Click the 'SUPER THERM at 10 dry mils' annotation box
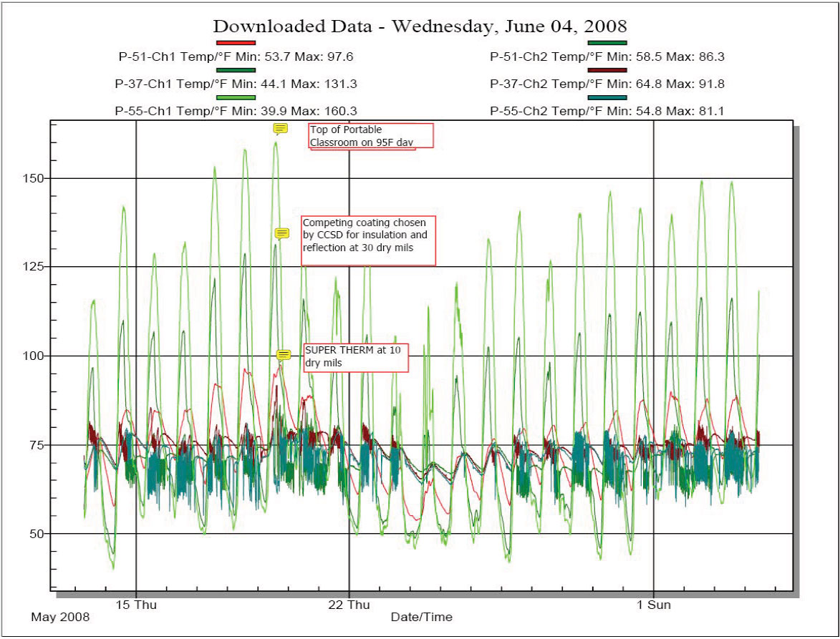Image resolution: width=840 pixels, height=639 pixels. point(356,357)
